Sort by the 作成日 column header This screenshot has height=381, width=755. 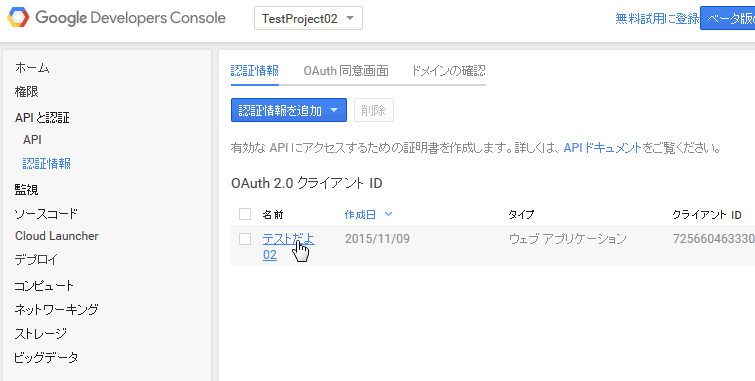(360, 215)
